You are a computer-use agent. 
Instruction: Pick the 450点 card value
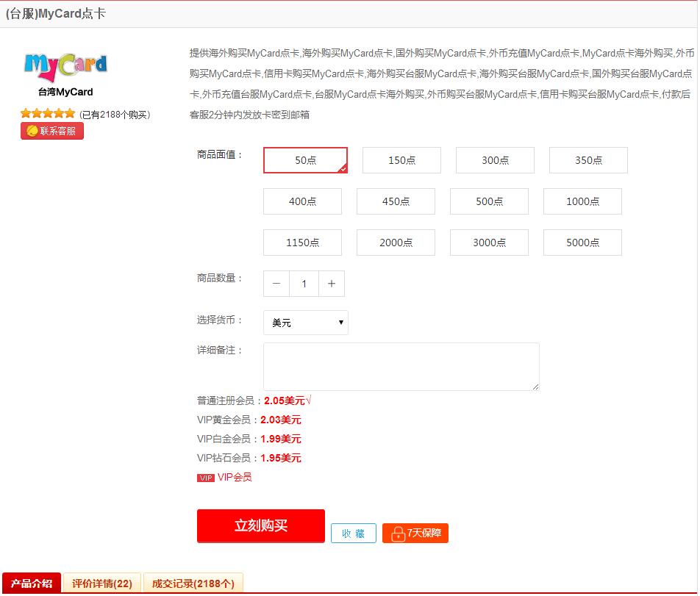[396, 201]
